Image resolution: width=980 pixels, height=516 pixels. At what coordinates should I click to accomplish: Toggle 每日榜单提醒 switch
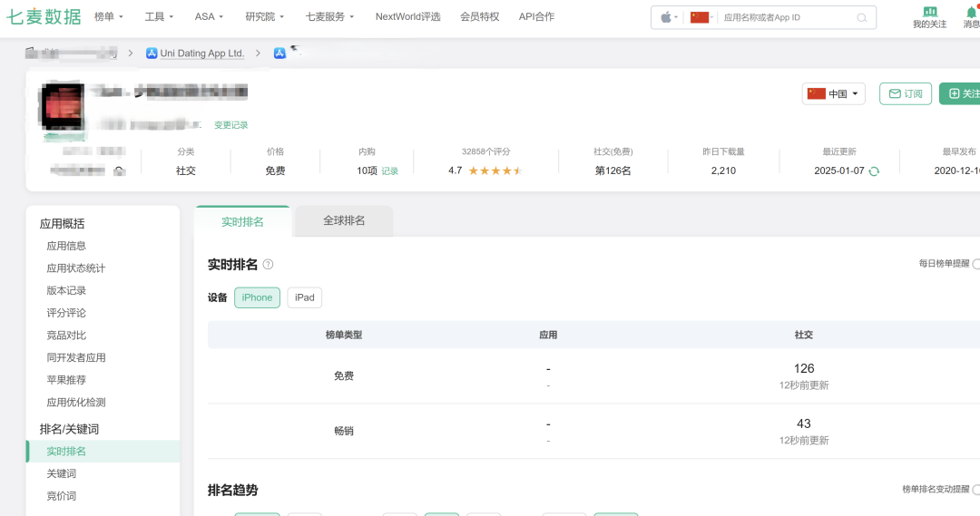pyautogui.click(x=975, y=264)
